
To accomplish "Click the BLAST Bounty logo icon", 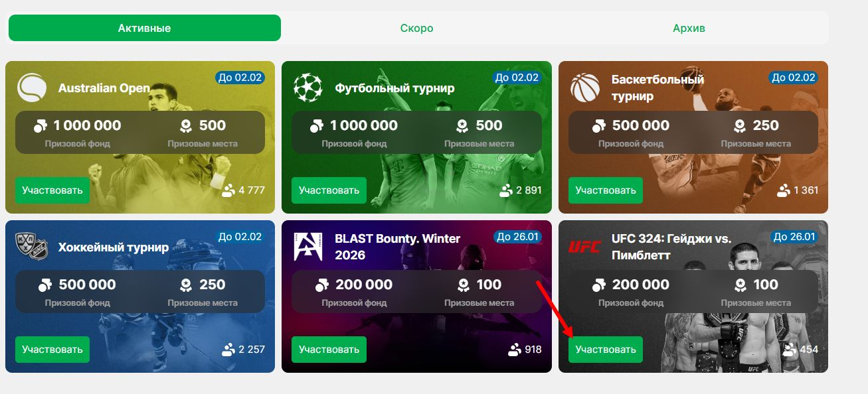I will (x=308, y=247).
